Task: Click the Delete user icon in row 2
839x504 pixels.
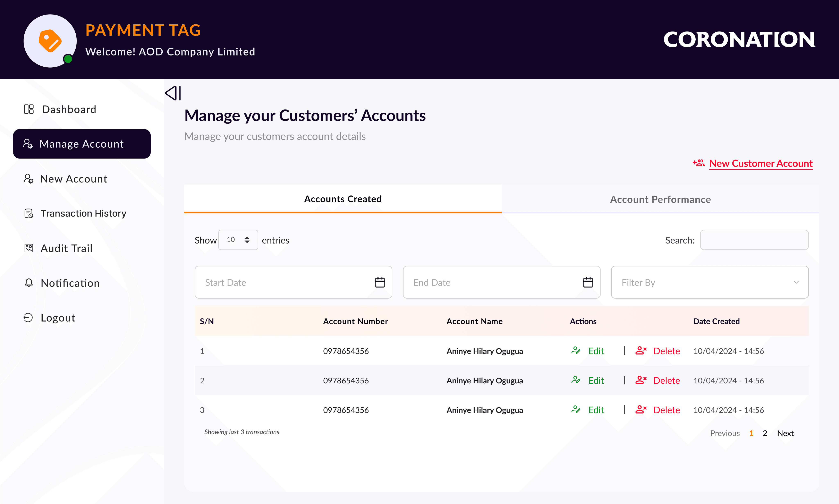Action: (641, 380)
